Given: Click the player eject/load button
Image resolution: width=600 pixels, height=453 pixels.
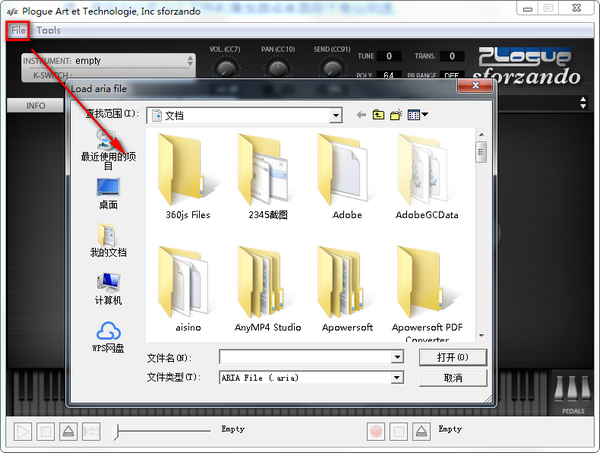Looking at the screenshot, I should [68, 432].
